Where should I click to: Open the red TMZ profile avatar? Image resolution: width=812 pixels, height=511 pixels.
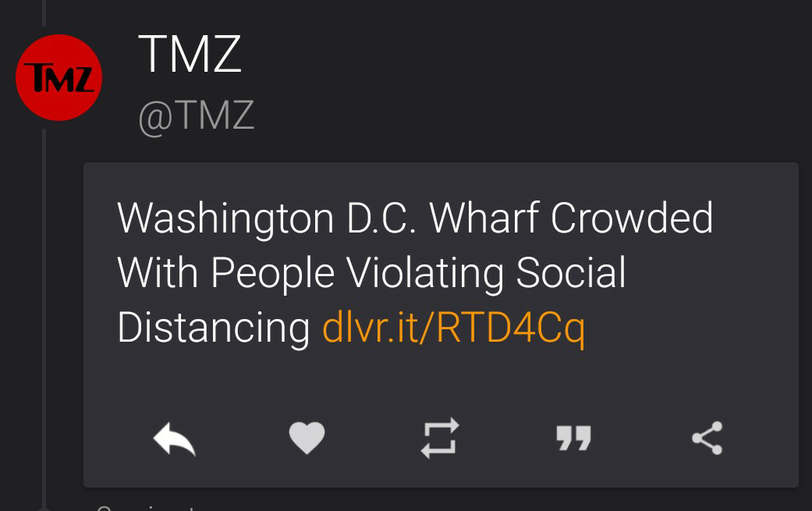[59, 78]
